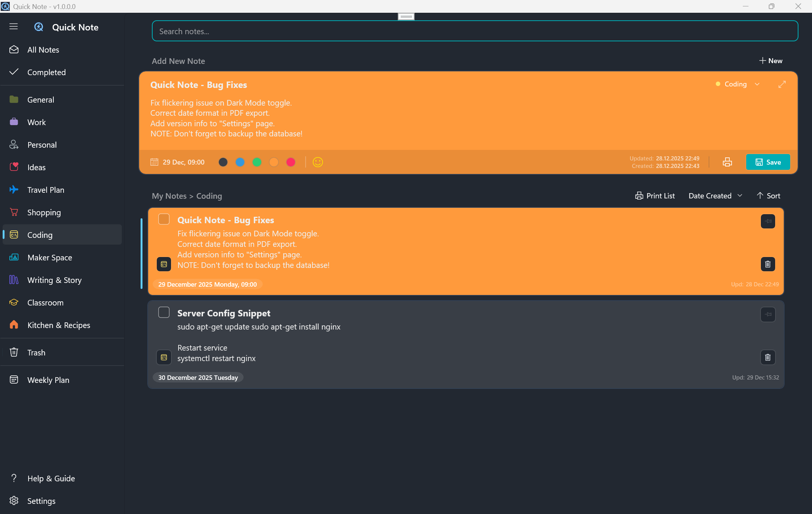Open the calendar reminder date picker
The width and height of the screenshot is (812, 514).
click(155, 162)
